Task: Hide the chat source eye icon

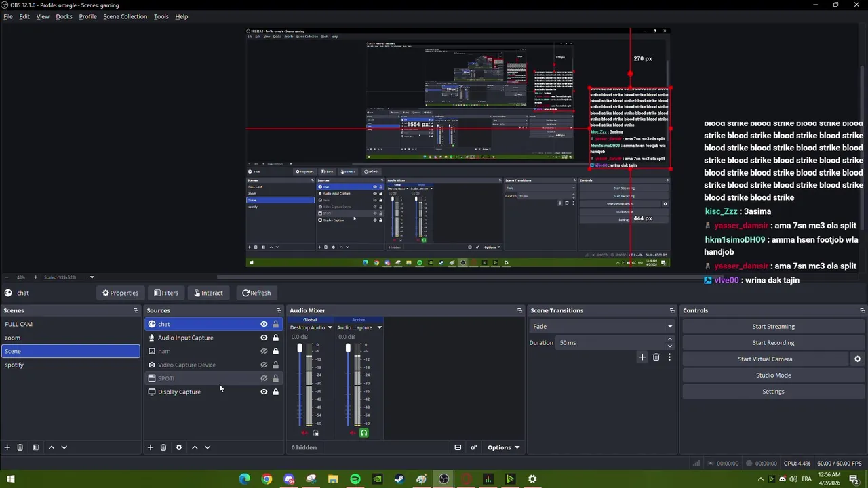Action: coord(264,324)
